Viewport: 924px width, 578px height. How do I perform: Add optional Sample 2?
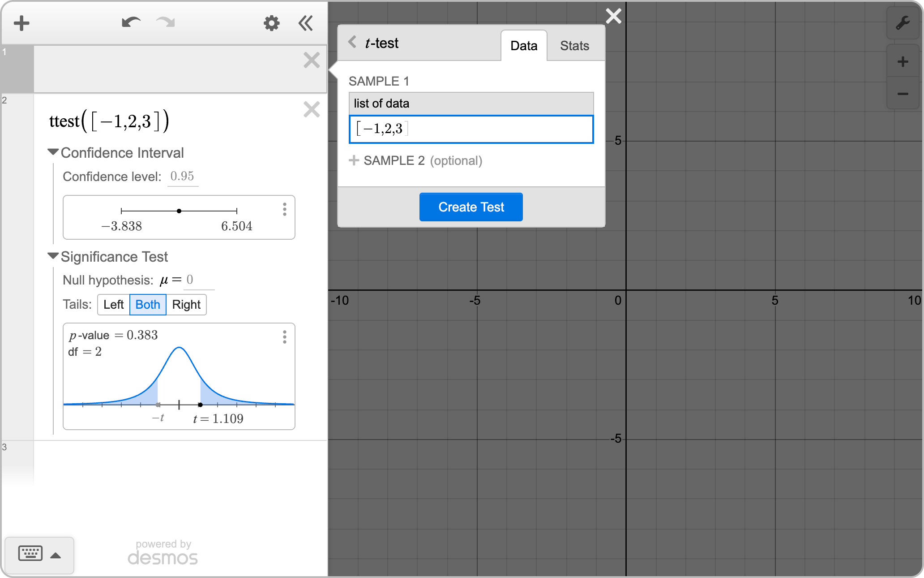[415, 160]
